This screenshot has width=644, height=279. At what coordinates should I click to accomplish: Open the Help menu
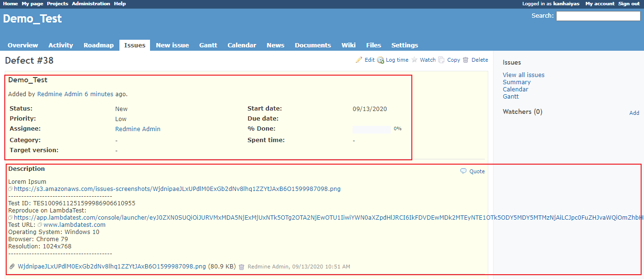coord(119,3)
